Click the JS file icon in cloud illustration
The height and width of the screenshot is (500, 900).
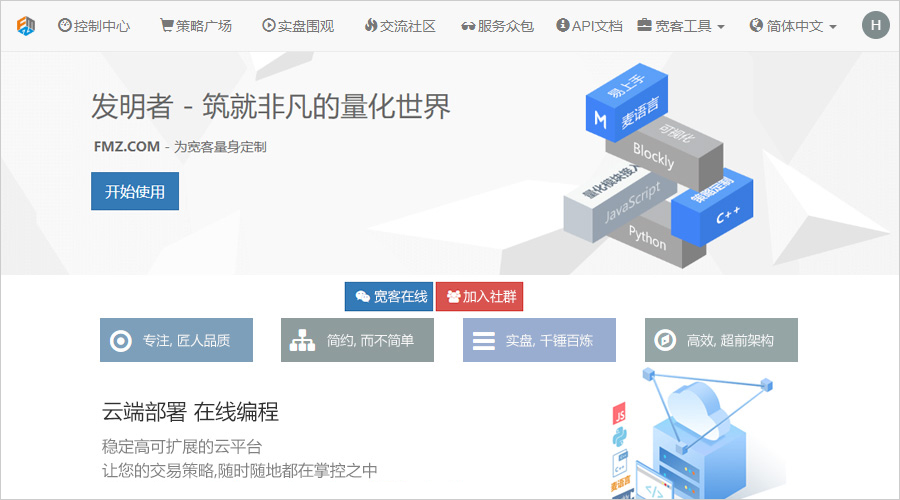(x=619, y=413)
